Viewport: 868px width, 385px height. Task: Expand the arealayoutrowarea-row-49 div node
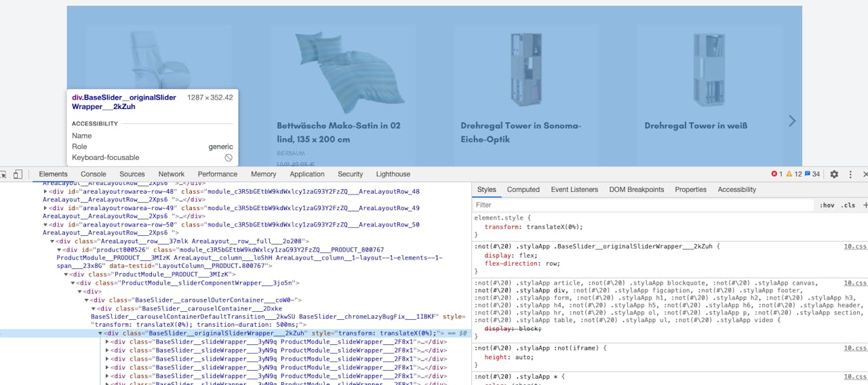point(45,208)
